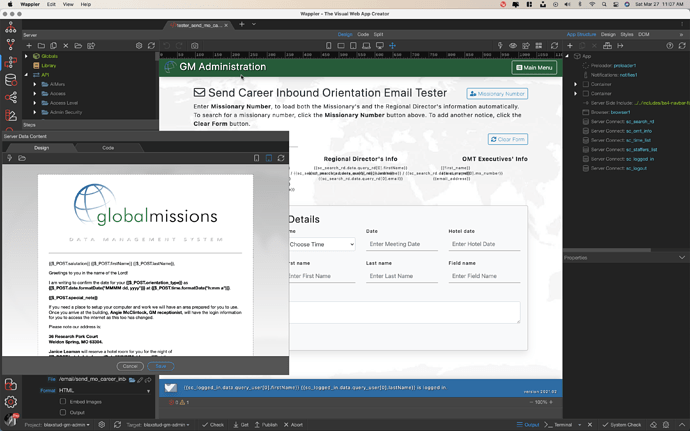Select tablet portrait viewport icon
The height and width of the screenshot is (431, 690).
point(353,45)
